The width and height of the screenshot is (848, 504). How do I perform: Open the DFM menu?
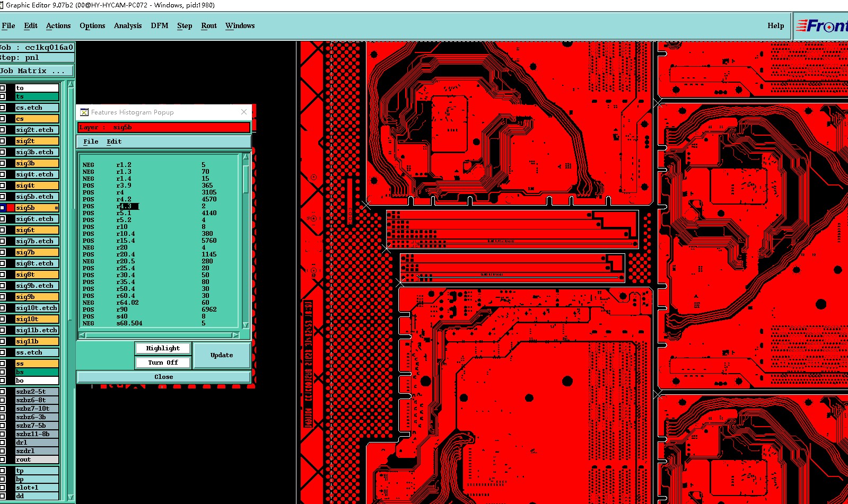tap(159, 25)
